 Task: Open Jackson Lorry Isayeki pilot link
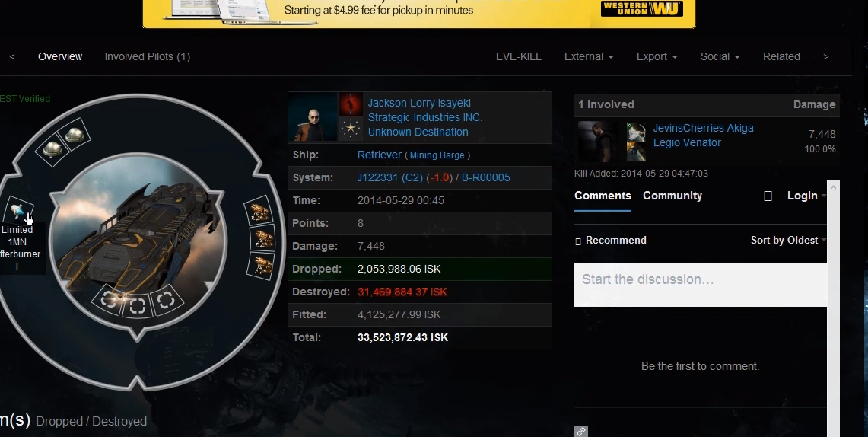(419, 103)
